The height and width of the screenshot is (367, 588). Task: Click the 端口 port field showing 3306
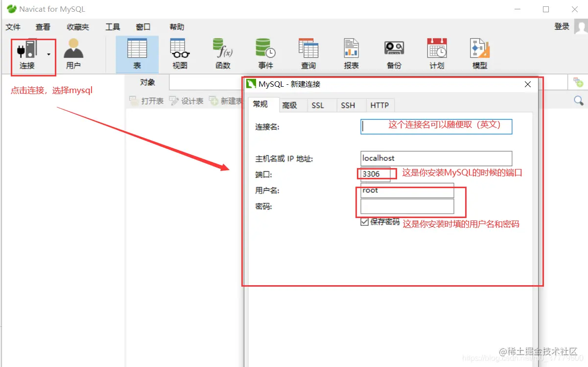coord(376,174)
